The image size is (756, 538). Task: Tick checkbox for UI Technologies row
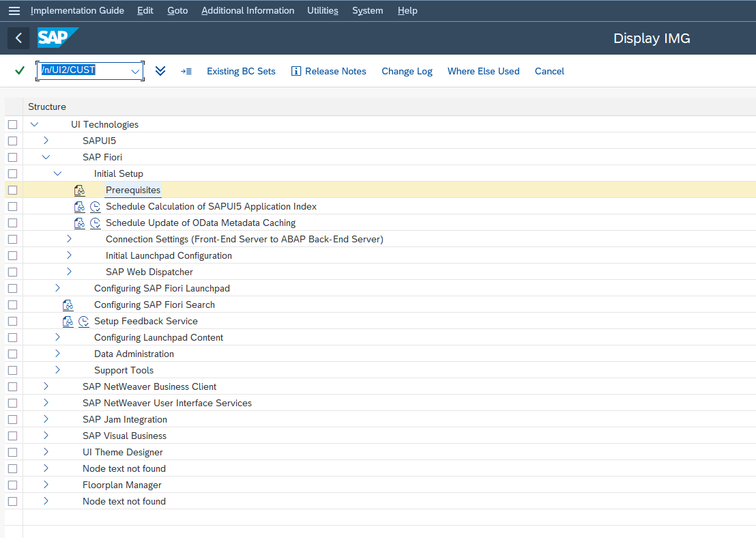pyautogui.click(x=12, y=124)
